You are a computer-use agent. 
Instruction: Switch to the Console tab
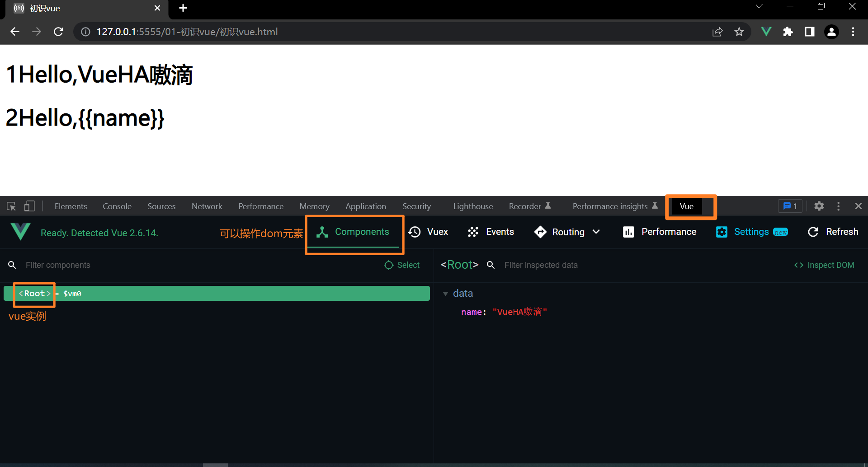tap(117, 206)
